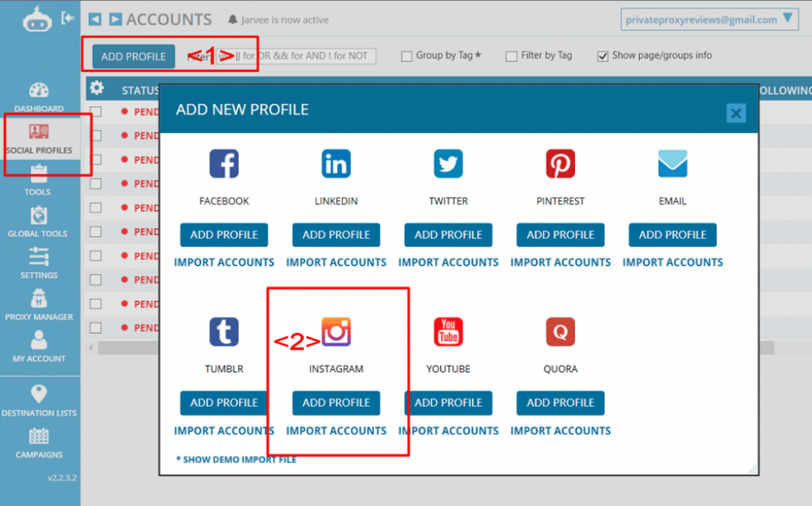This screenshot has height=506, width=812.
Task: Open Social Profiles in the sidebar
Action: click(x=39, y=140)
